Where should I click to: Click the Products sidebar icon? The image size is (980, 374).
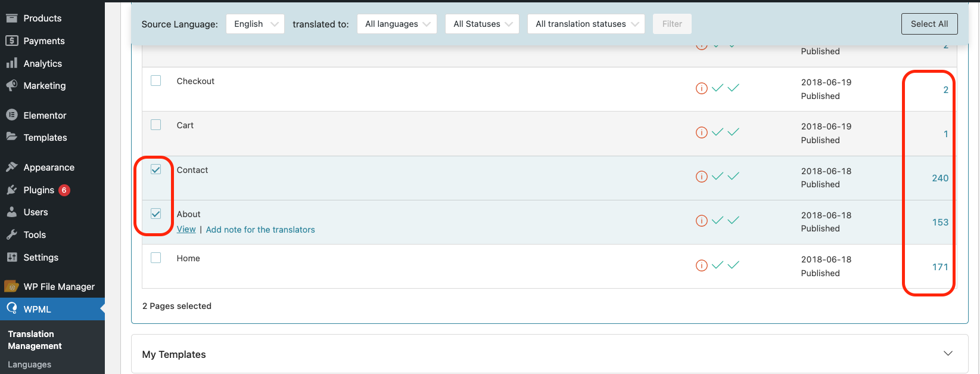11,18
